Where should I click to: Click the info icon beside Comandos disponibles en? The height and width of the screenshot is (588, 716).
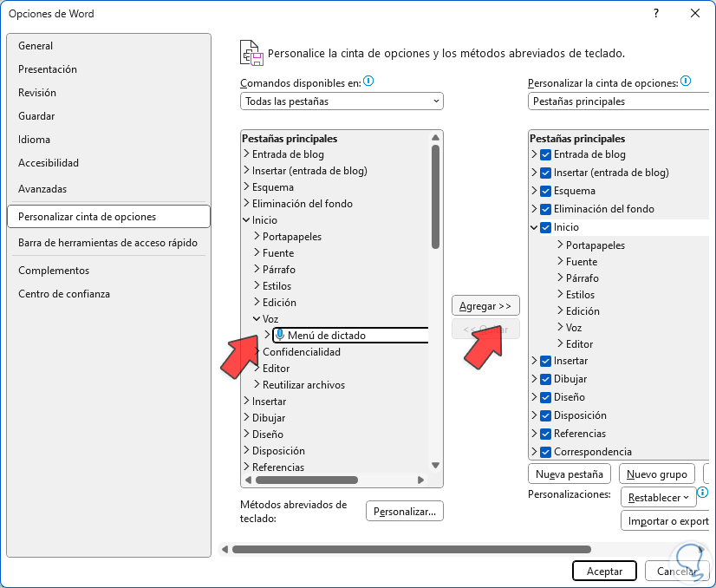[368, 82]
